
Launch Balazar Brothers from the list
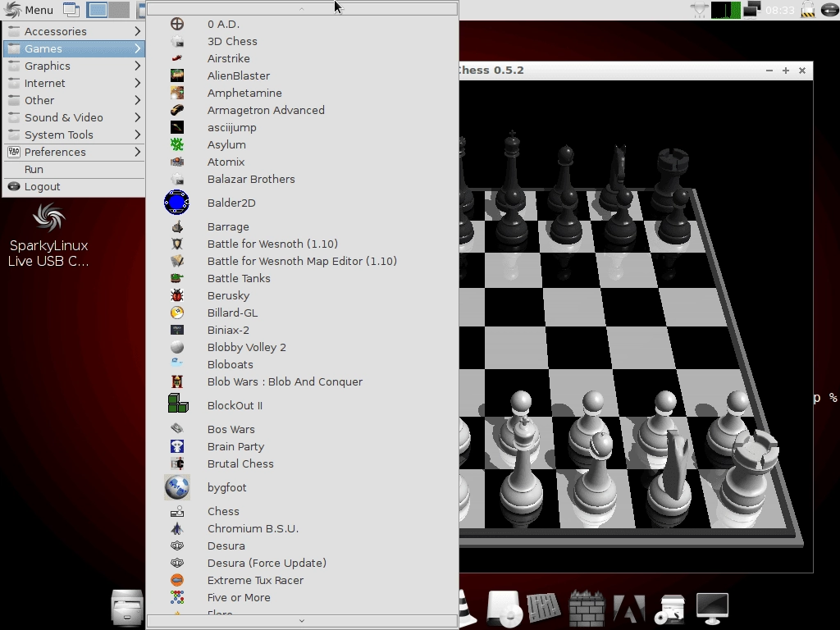pyautogui.click(x=302, y=179)
